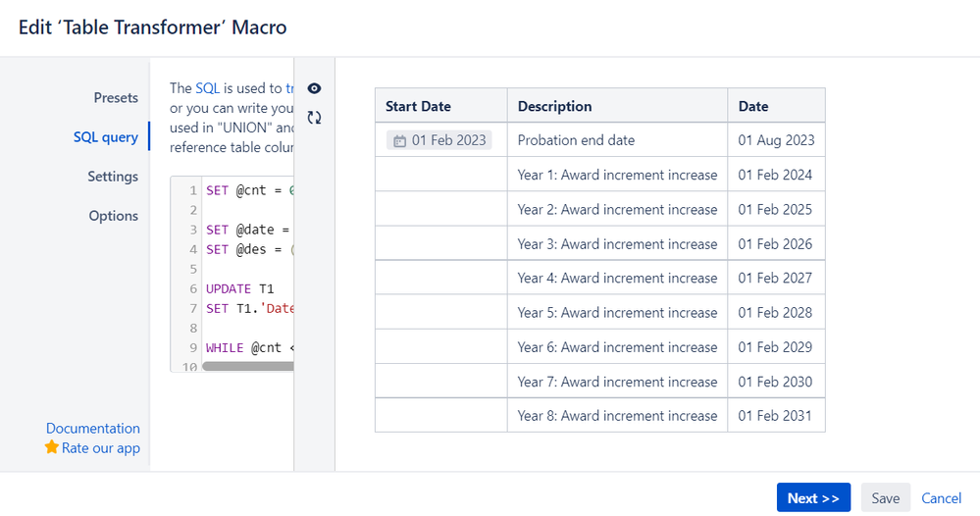Click the refresh preview icon

[314, 118]
